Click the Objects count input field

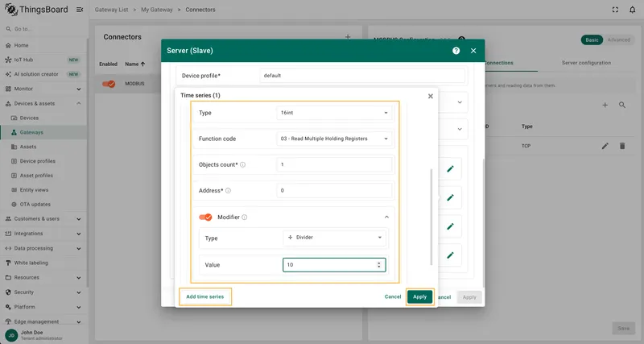click(x=334, y=165)
